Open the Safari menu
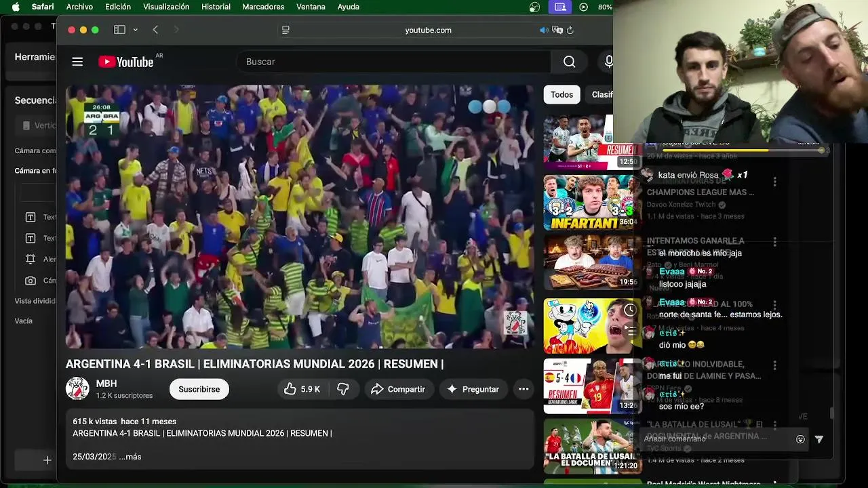Viewport: 868px width, 488px height. click(43, 7)
